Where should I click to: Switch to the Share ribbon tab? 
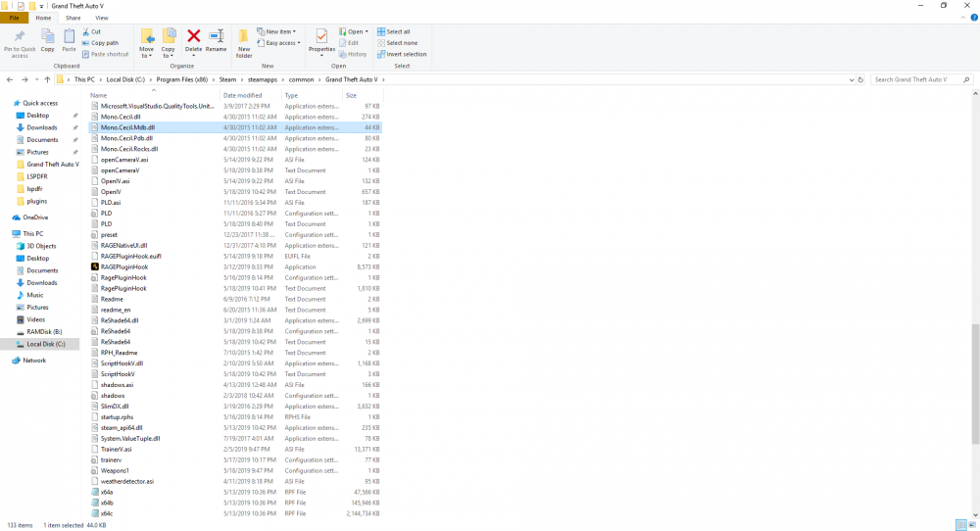[73, 18]
